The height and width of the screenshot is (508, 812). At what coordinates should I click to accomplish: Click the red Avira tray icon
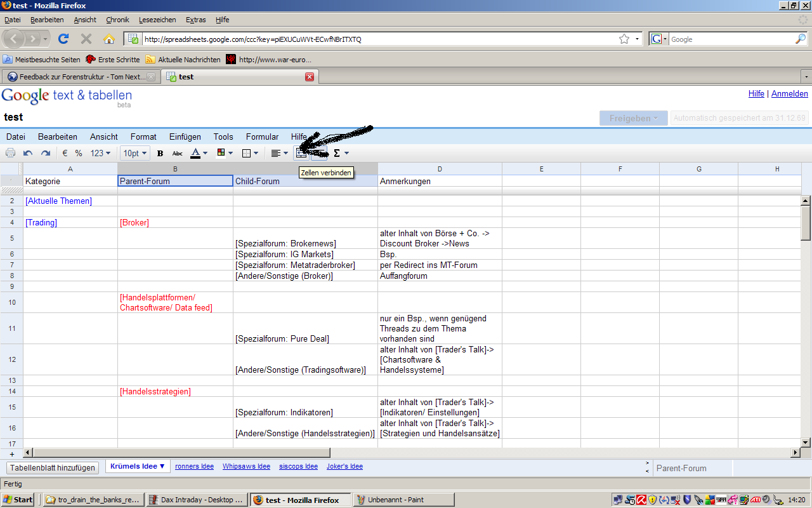[641, 500]
